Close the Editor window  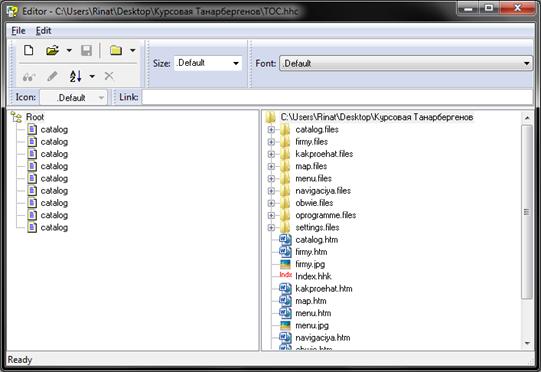517,8
